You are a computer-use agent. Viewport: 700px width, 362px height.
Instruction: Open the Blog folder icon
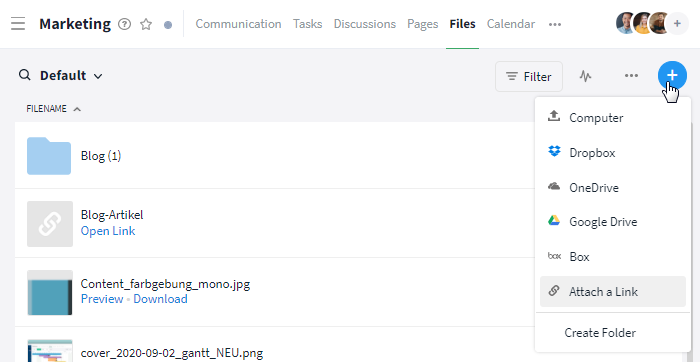pos(49,156)
